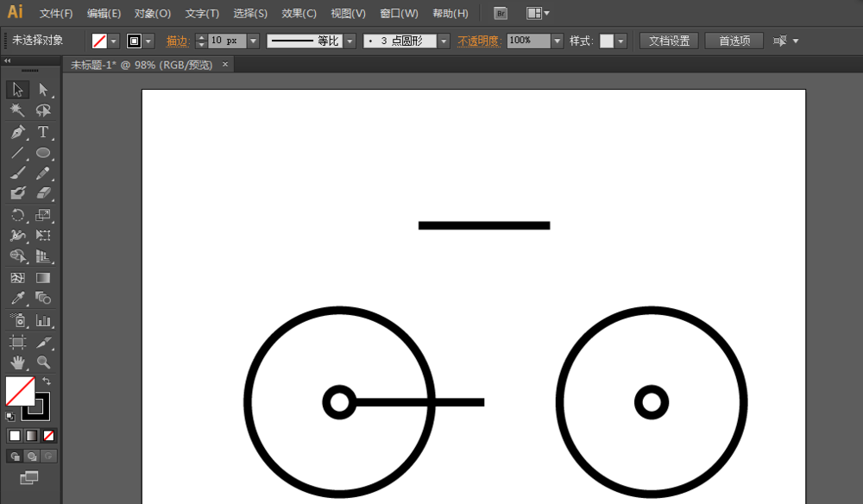The image size is (863, 504).
Task: Select the Paintbrush tool
Action: (17, 173)
